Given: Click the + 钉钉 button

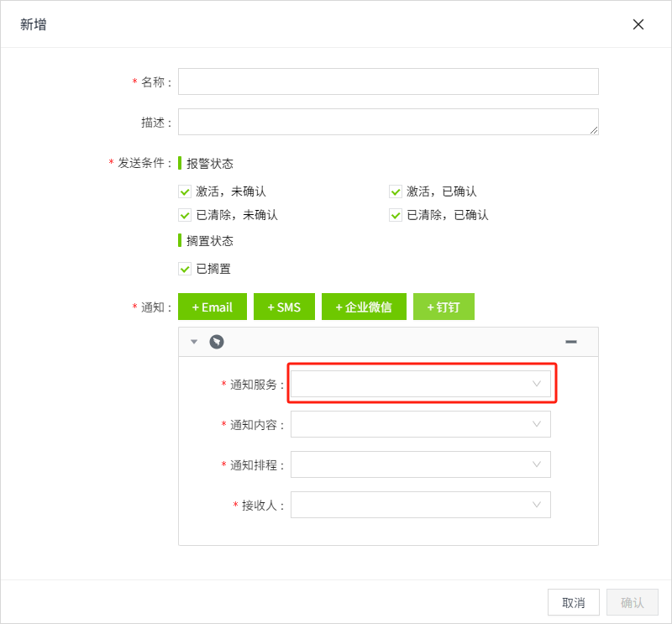Looking at the screenshot, I should 444,307.
